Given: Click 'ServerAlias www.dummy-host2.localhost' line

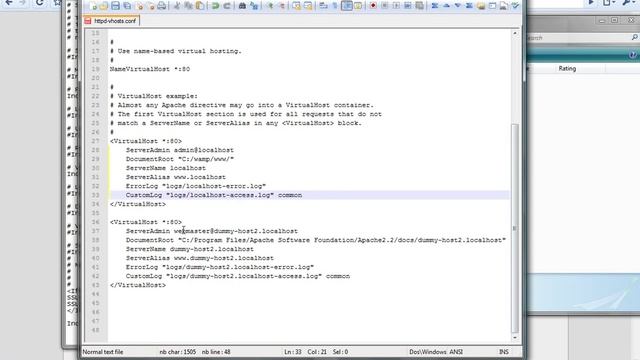Looking at the screenshot, I should pyautogui.click(x=200, y=258).
